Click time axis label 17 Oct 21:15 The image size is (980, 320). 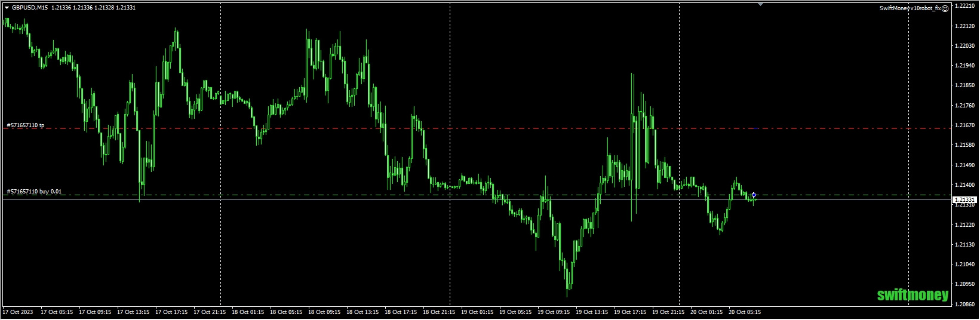(210, 312)
